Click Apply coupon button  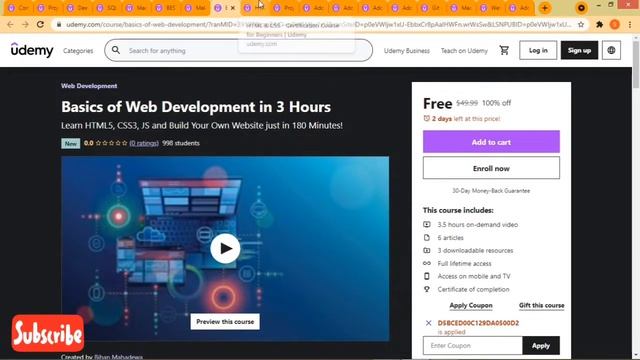click(x=541, y=345)
